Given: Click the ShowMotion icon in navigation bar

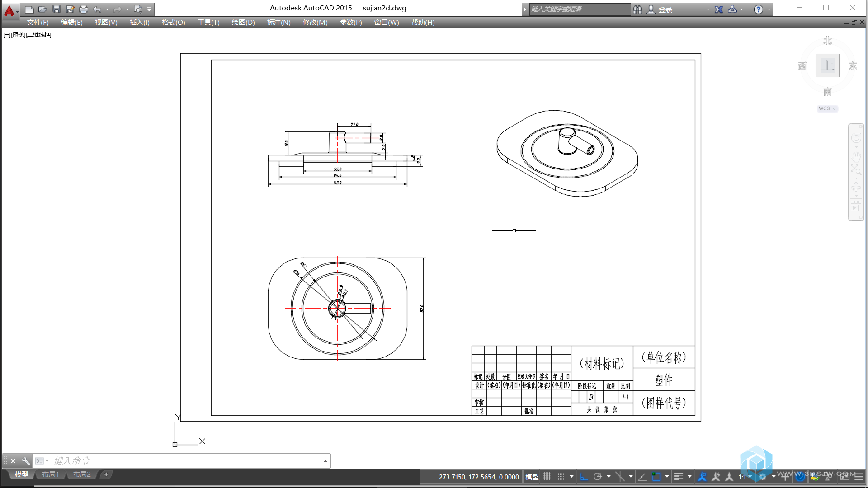Looking at the screenshot, I should [x=856, y=205].
